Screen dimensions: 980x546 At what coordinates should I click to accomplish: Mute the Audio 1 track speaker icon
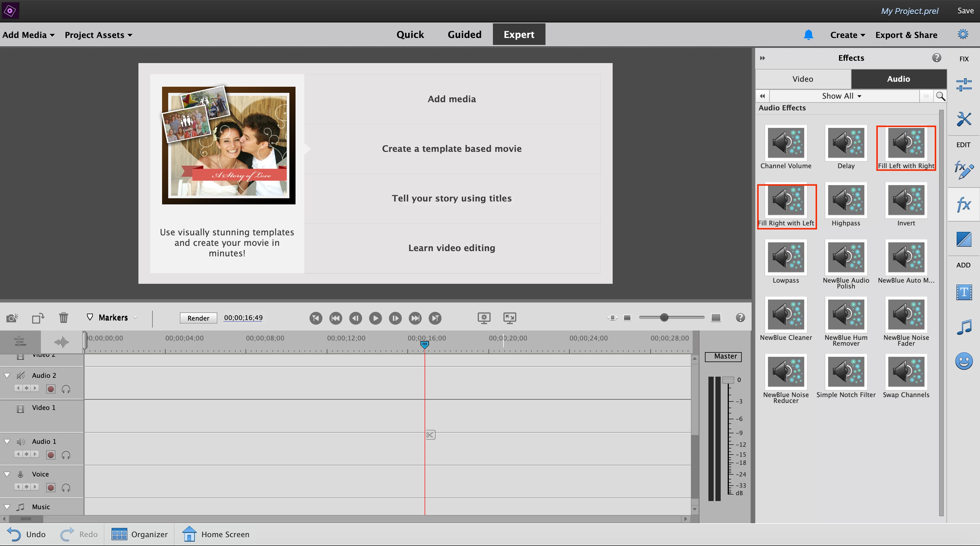tap(21, 441)
